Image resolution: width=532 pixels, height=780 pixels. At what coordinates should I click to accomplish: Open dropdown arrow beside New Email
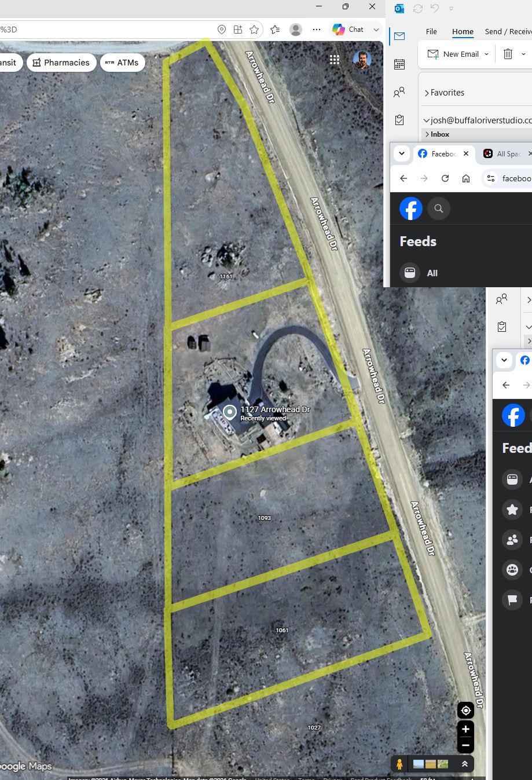pos(486,54)
